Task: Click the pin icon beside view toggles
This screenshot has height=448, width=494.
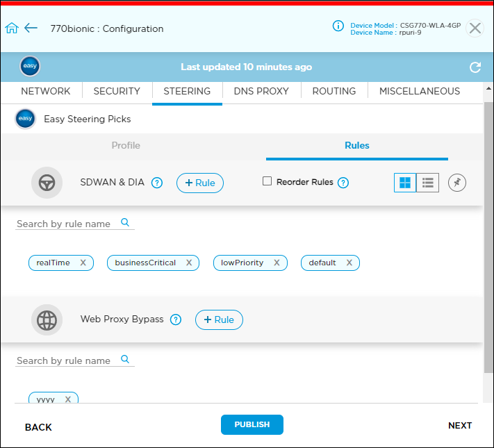Action: click(x=456, y=183)
